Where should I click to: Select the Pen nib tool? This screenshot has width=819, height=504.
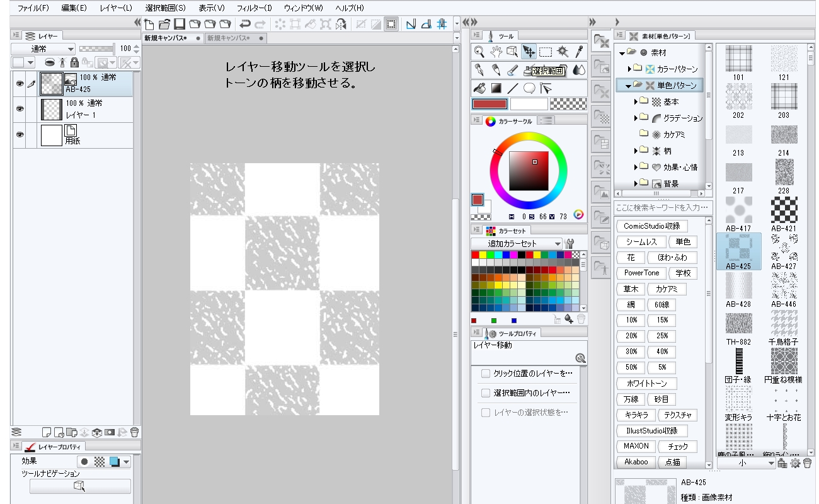[x=479, y=70]
